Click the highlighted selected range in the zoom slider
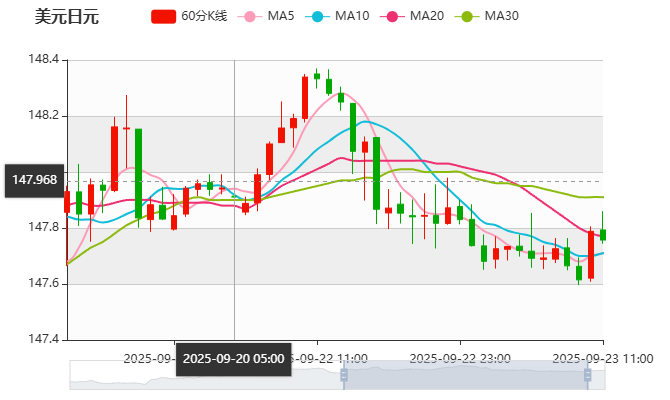This screenshot has height=400, width=670. coord(472,375)
